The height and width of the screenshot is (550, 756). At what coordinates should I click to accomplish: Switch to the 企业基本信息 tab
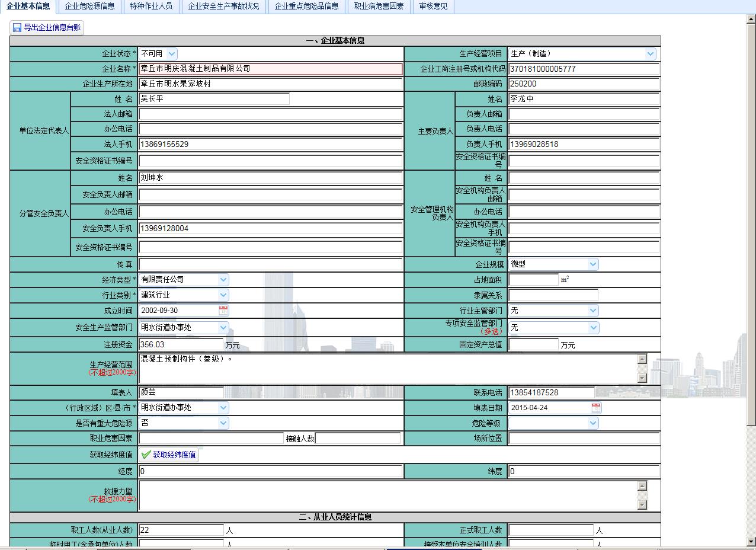(28, 7)
